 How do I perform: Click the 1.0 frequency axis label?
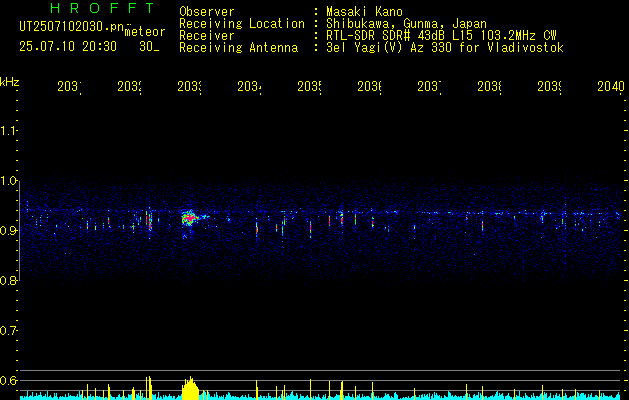pyautogui.click(x=8, y=181)
